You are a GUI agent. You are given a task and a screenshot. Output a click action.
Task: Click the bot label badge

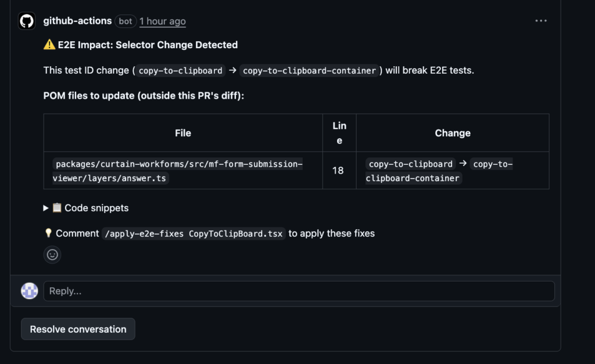[x=126, y=21]
